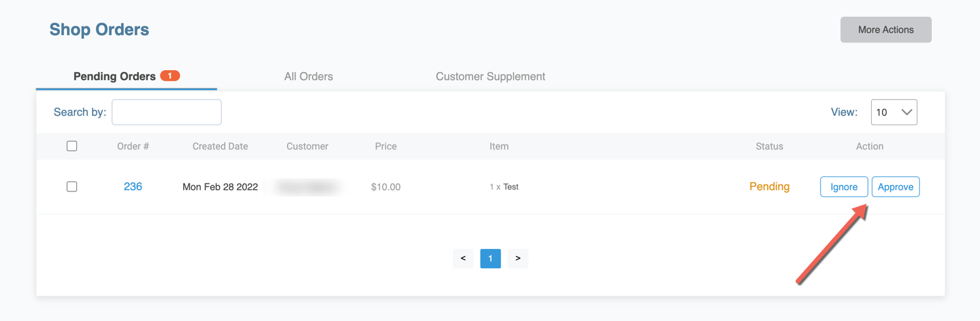Click the Price column header
This screenshot has height=321, width=980.
[x=386, y=146]
